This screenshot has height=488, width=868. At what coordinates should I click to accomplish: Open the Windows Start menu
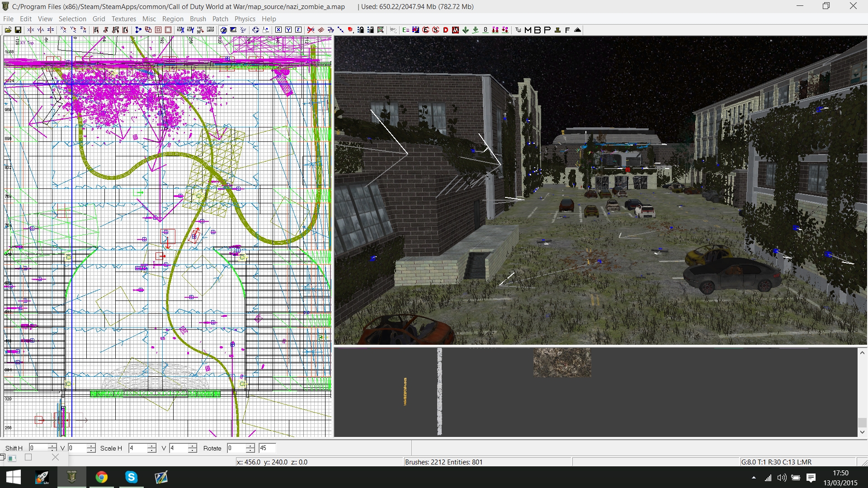pyautogui.click(x=14, y=477)
